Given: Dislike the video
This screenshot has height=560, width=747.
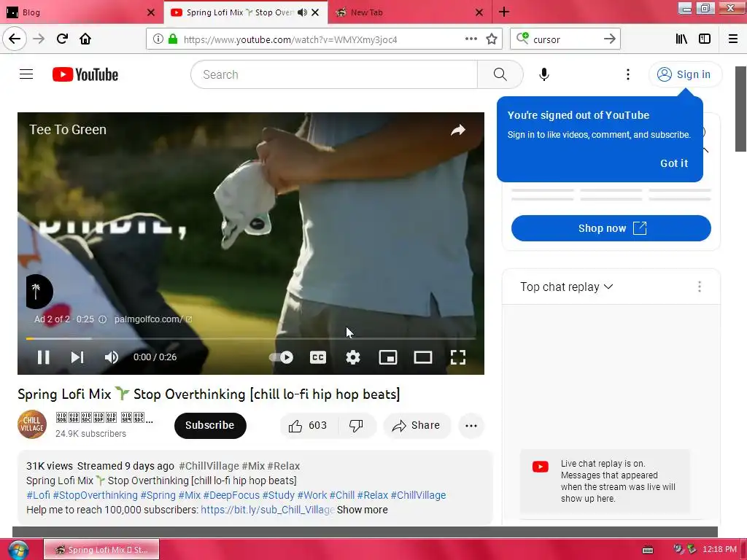Looking at the screenshot, I should click(x=356, y=425).
